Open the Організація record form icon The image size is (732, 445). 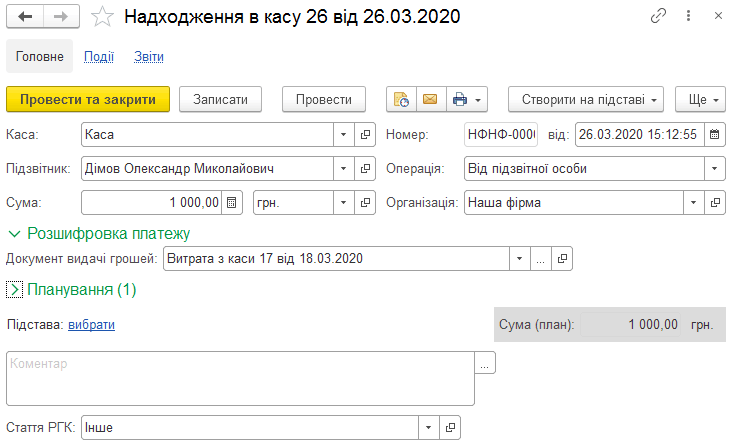coord(715,203)
